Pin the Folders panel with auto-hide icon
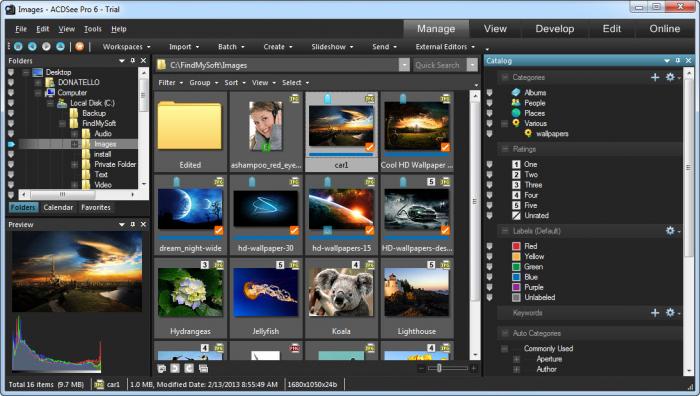The height and width of the screenshot is (396, 700). click(x=133, y=60)
